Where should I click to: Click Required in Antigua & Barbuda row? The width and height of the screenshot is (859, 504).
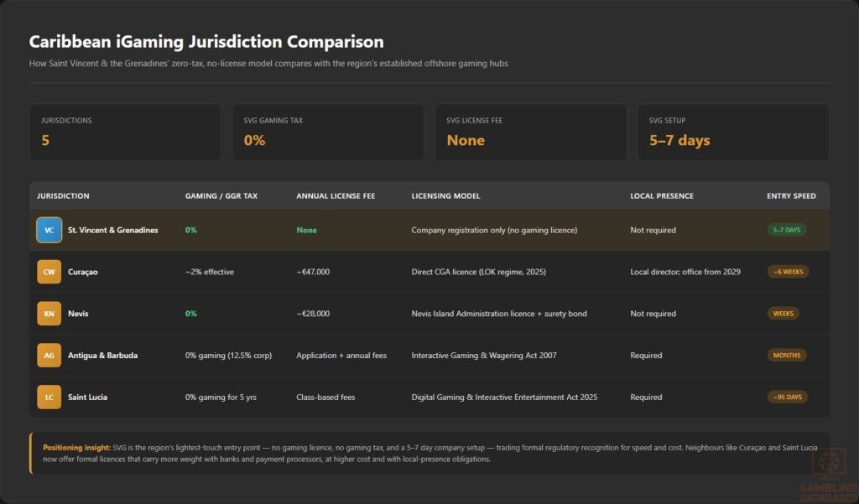[646, 356]
